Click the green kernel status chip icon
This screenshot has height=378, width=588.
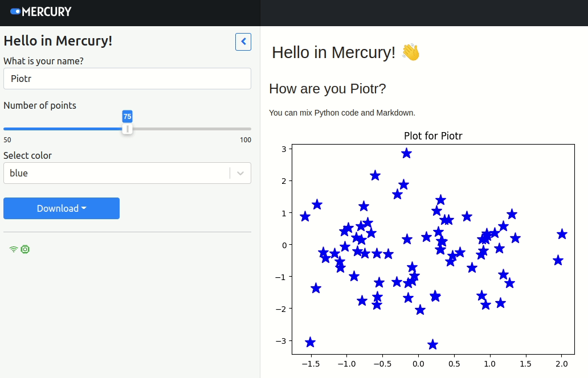[x=24, y=249]
